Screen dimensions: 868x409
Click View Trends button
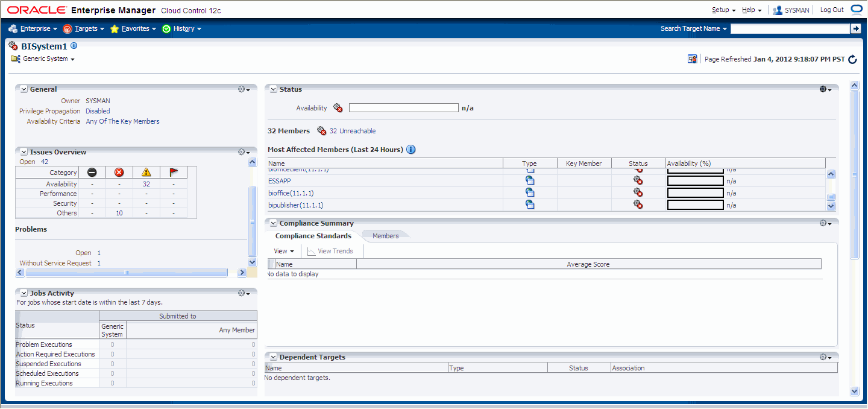[x=330, y=251]
